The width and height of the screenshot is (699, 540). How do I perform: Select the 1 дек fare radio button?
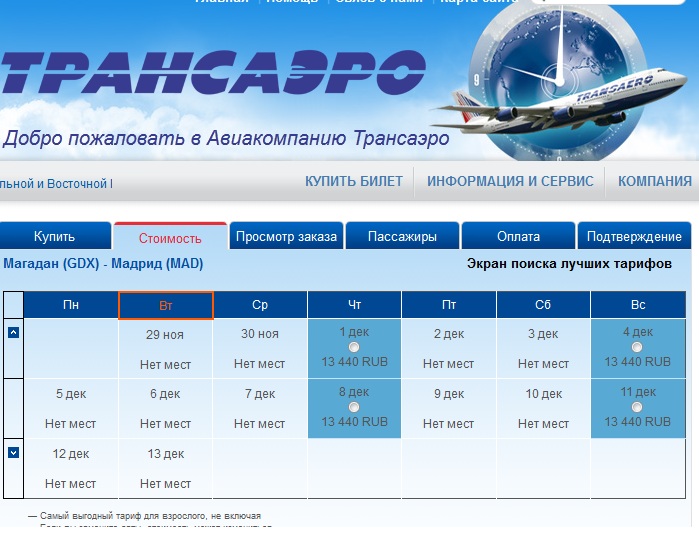click(354, 347)
